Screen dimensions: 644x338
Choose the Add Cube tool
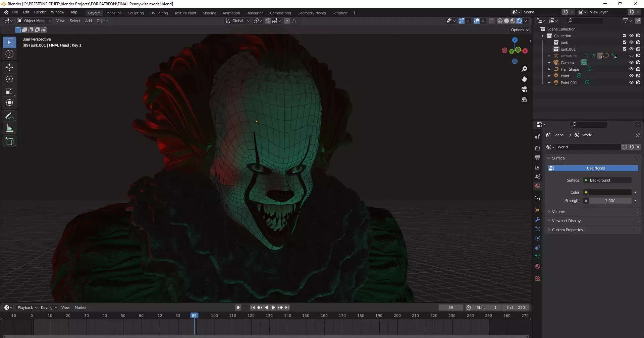9,141
